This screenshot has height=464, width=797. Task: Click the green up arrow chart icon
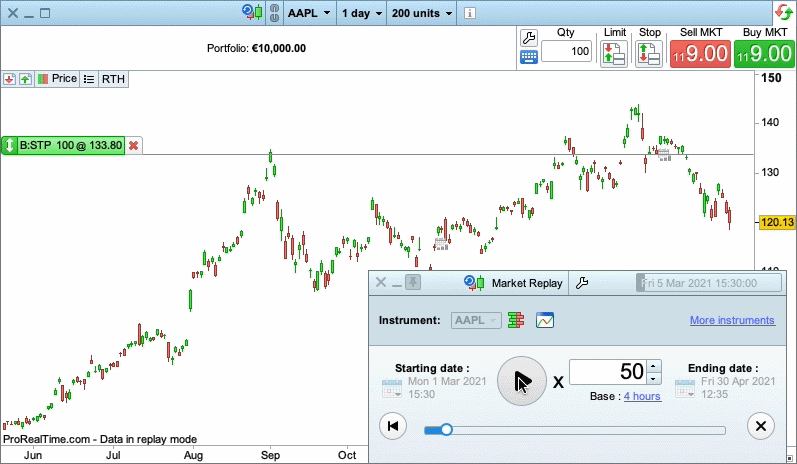point(25,79)
